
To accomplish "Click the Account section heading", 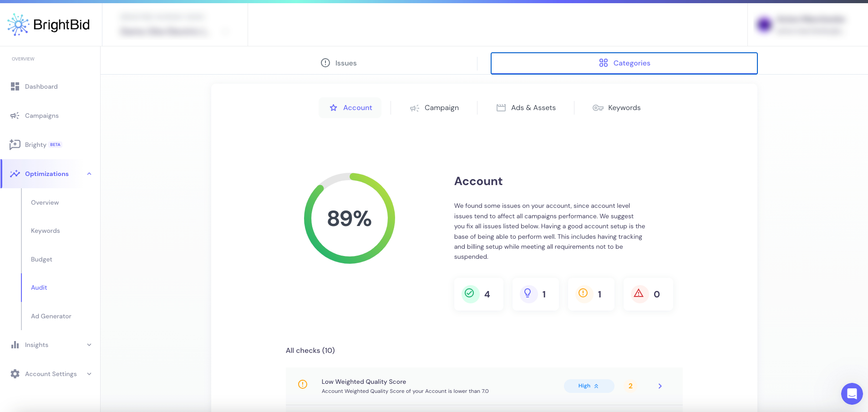I will [x=478, y=181].
